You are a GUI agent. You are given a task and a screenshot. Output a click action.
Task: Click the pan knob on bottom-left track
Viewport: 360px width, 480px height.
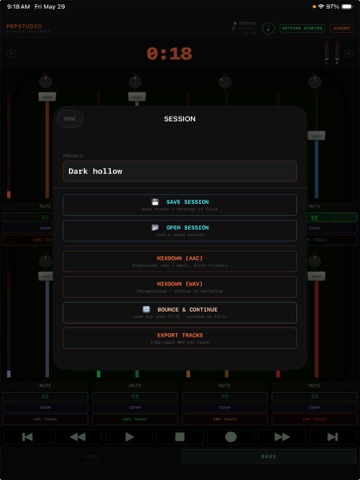click(x=46, y=261)
